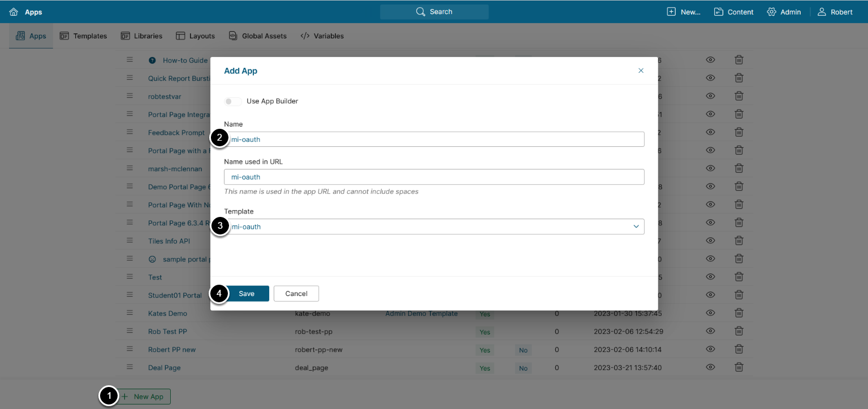Click trash icon in Rob Test PP row
Viewport: 868px width, 409px height.
click(x=739, y=331)
